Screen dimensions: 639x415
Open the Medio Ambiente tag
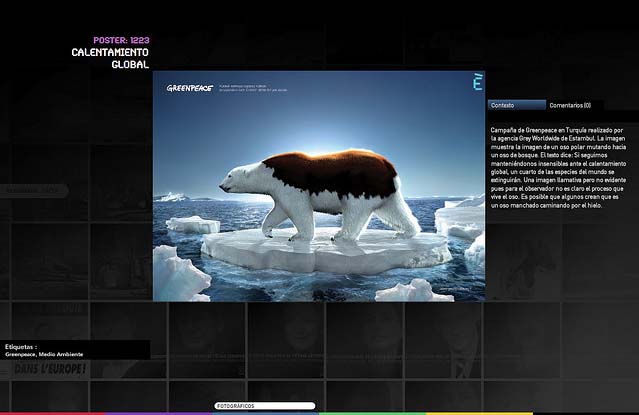point(61,354)
